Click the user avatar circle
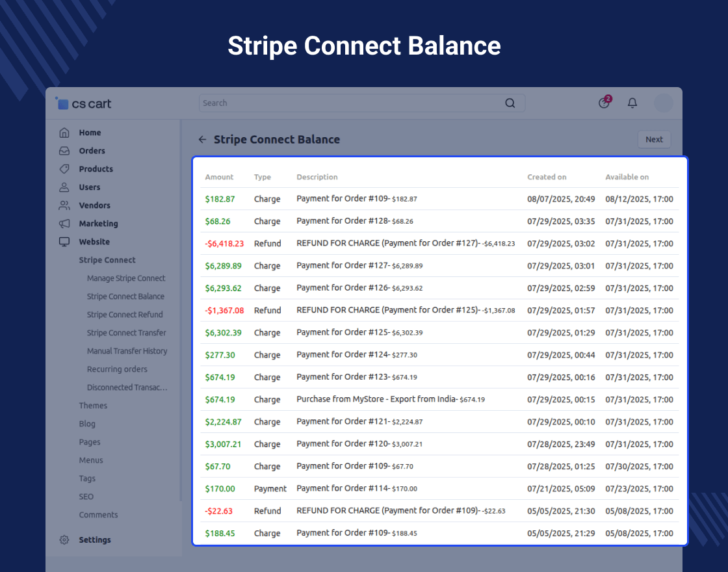Screen dimensions: 728x572 pyautogui.click(x=663, y=103)
